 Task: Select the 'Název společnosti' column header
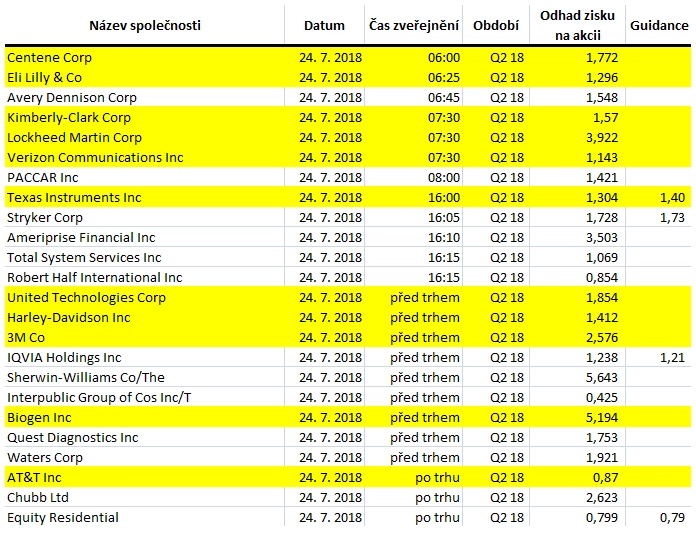click(x=145, y=25)
